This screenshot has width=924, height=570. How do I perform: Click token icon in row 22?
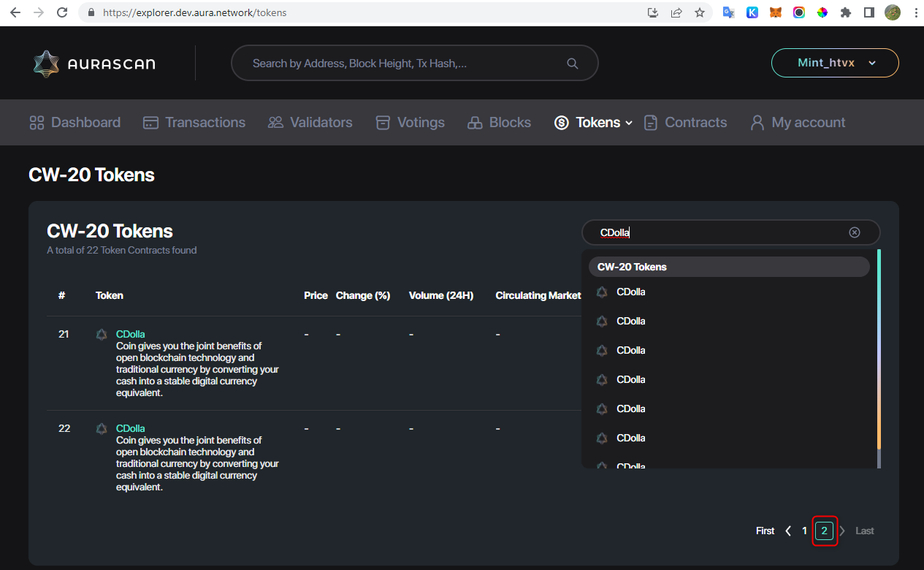(102, 429)
